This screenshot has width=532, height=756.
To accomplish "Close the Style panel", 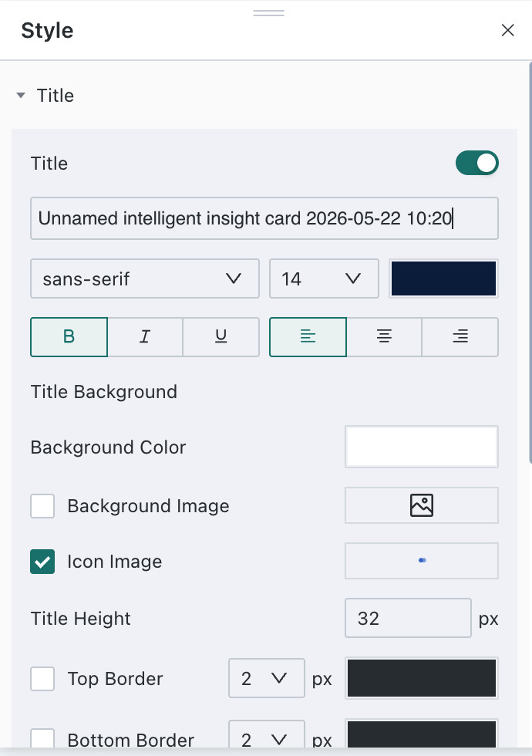I will 507,30.
